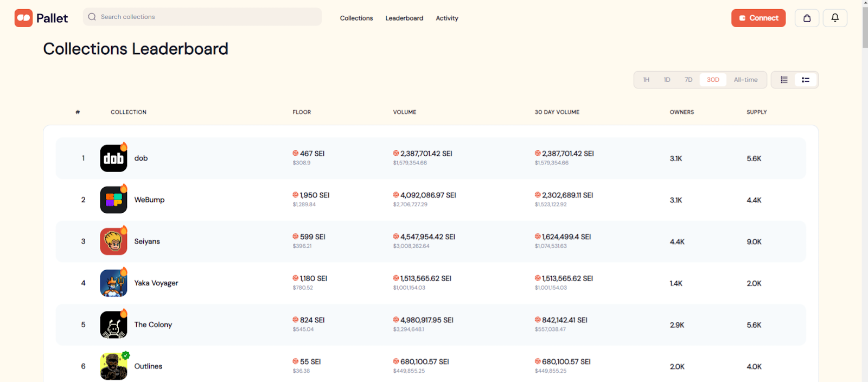Switch to detailed list view
Screen dimensions: 868x382
[x=806, y=80]
